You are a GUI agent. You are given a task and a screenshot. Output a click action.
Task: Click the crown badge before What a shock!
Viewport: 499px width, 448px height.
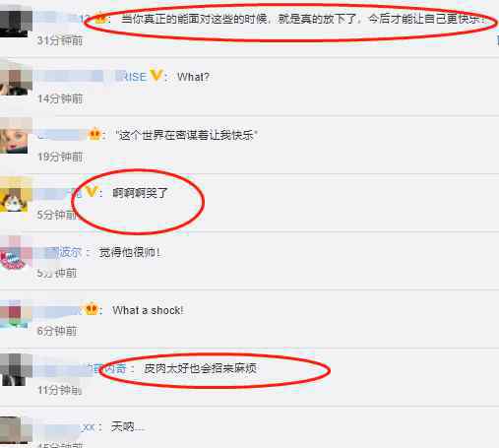92,309
